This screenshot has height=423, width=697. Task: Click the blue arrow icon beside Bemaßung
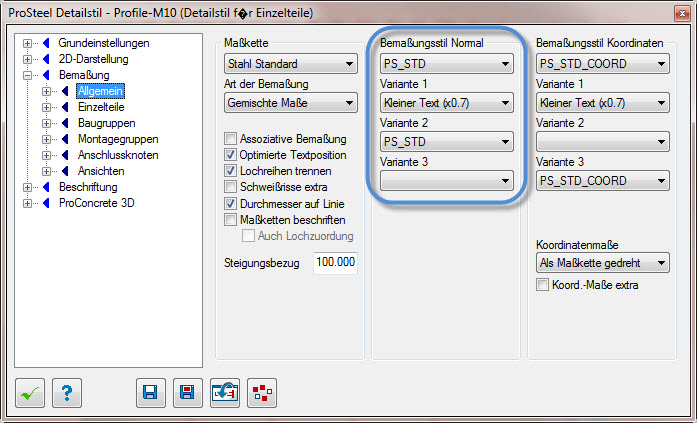[x=46, y=75]
